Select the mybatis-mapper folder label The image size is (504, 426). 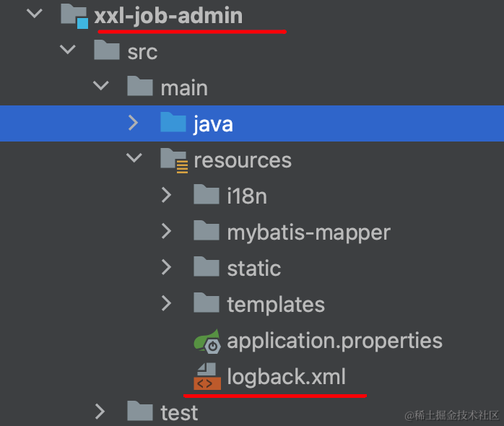[x=309, y=232]
